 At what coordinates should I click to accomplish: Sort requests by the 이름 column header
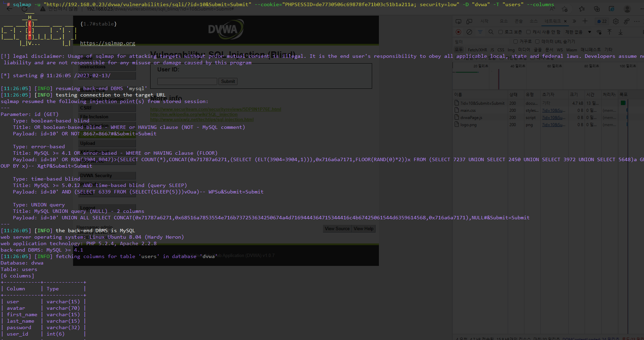pos(480,94)
